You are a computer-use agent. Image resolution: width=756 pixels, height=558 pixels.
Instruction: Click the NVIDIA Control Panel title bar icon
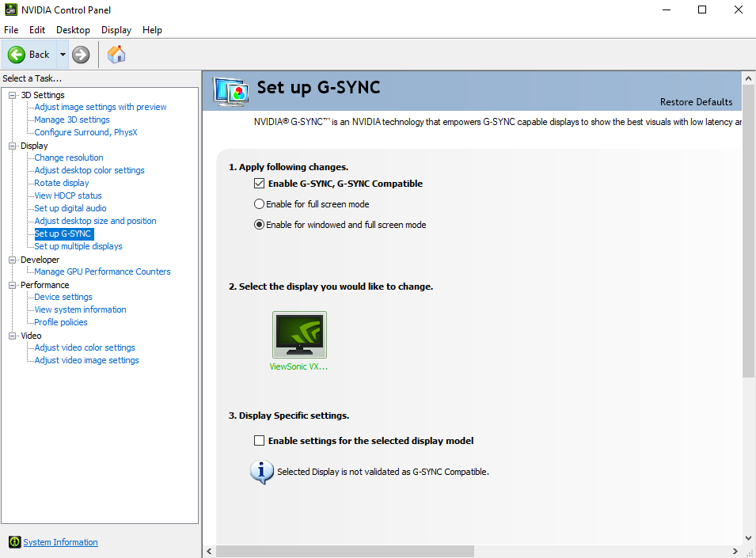coord(10,9)
